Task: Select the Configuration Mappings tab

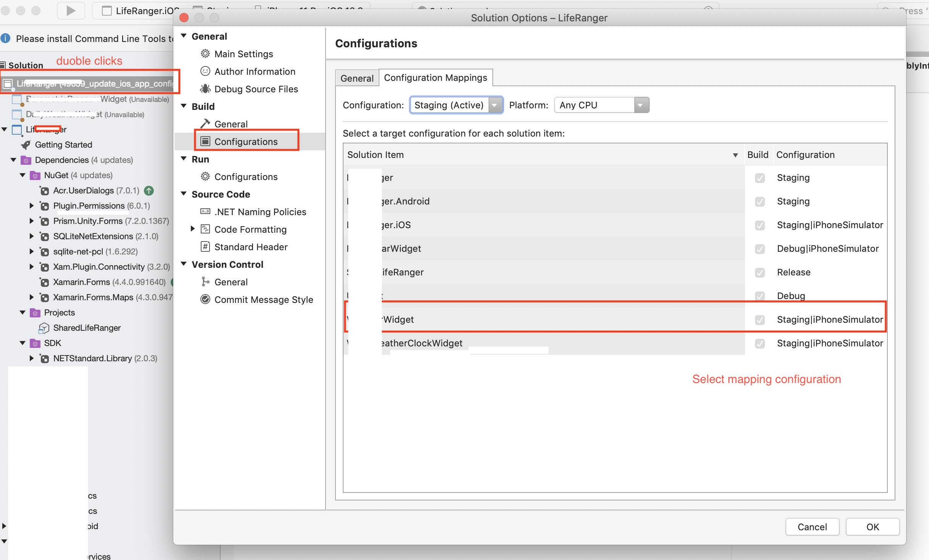Action: [x=435, y=77]
